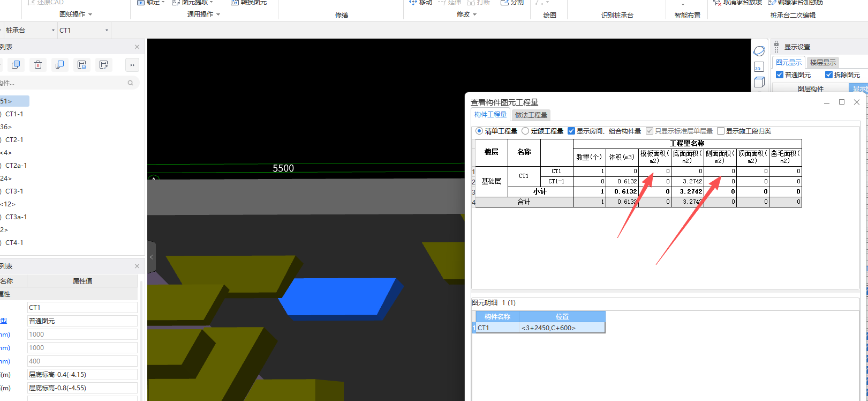Click the 构件名称 column header
Image resolution: width=868 pixels, height=401 pixels.
pyautogui.click(x=497, y=317)
